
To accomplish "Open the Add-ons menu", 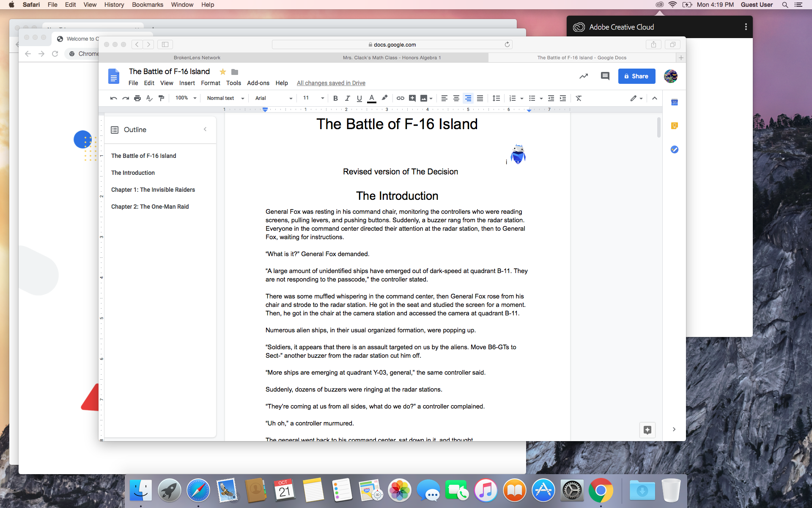I will point(258,83).
